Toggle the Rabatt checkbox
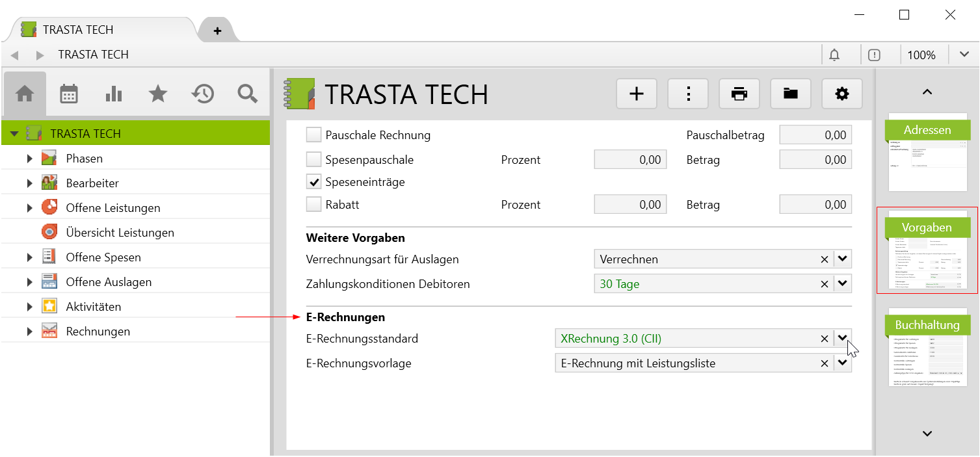The height and width of the screenshot is (457, 980). (314, 205)
